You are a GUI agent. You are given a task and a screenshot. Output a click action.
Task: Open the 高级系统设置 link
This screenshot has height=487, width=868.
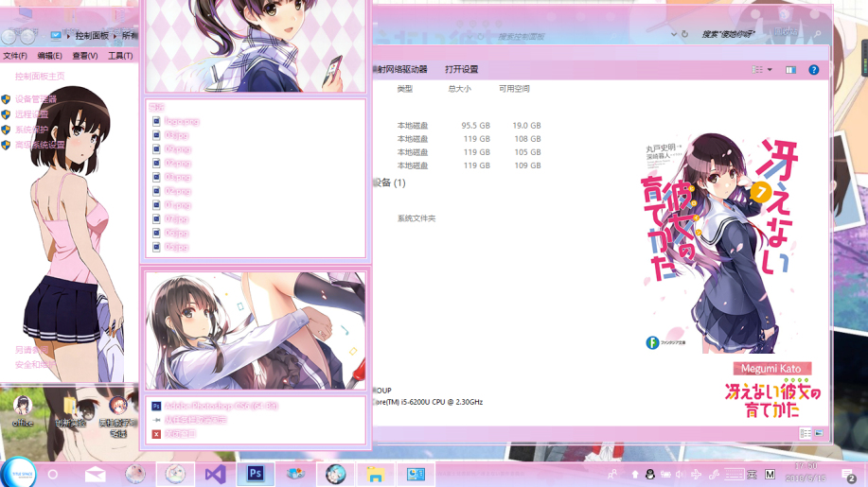[40, 145]
